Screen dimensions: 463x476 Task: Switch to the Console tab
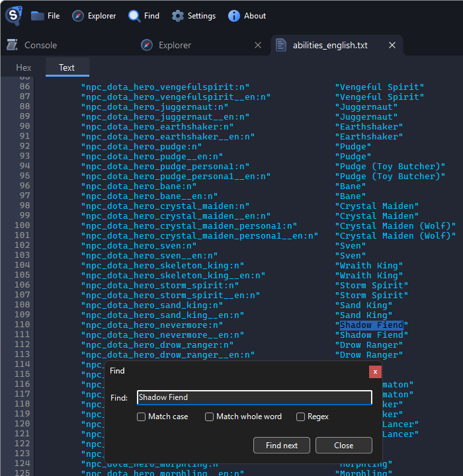[x=41, y=45]
